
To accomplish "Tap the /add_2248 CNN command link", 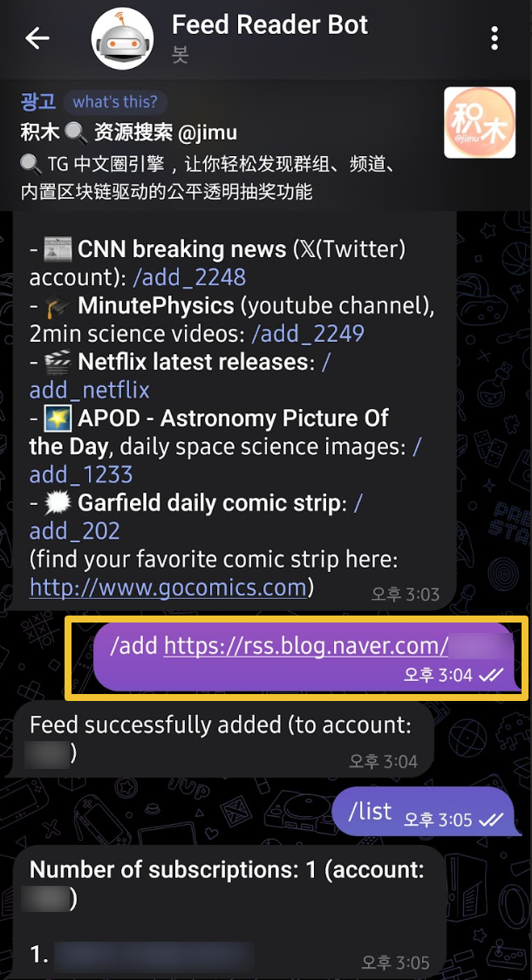I will coord(189,277).
